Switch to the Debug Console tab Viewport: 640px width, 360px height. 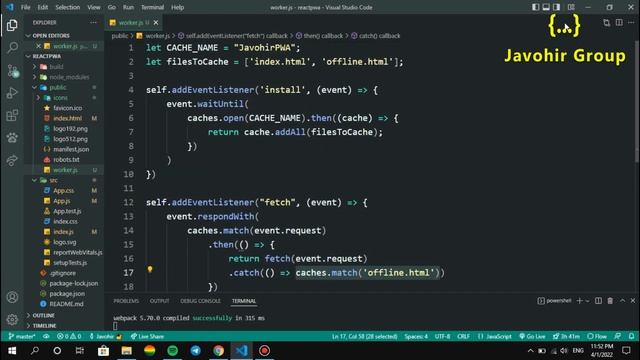(200, 301)
